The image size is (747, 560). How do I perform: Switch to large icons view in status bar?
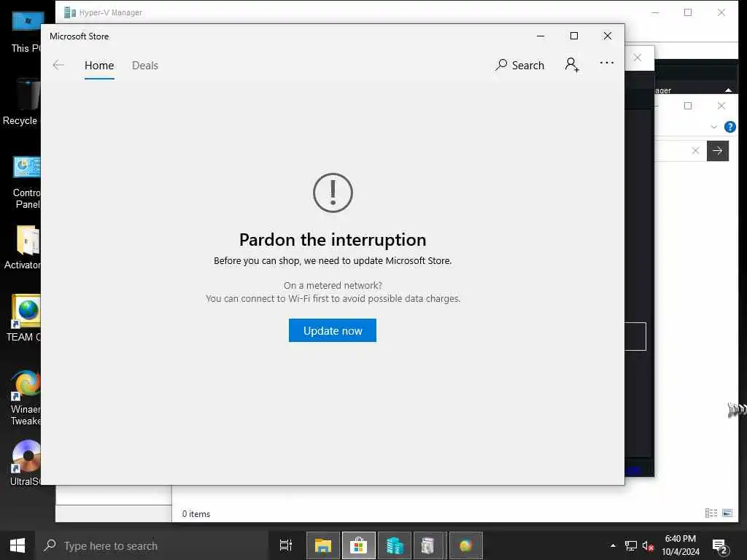(727, 513)
